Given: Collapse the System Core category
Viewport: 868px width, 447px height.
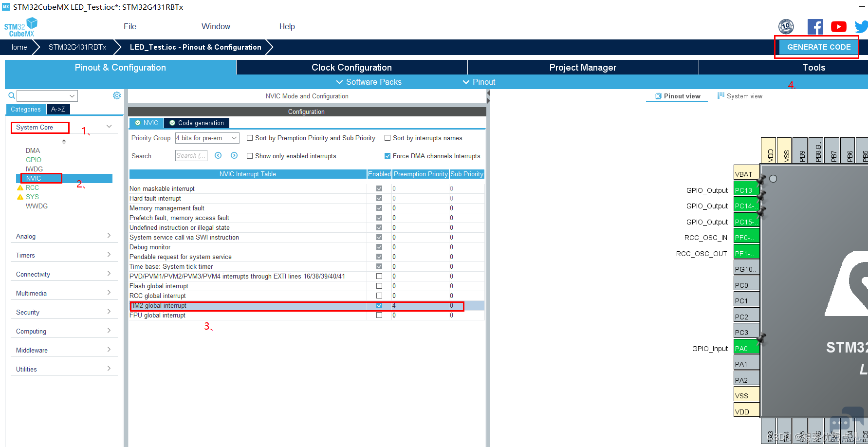Looking at the screenshot, I should click(109, 127).
